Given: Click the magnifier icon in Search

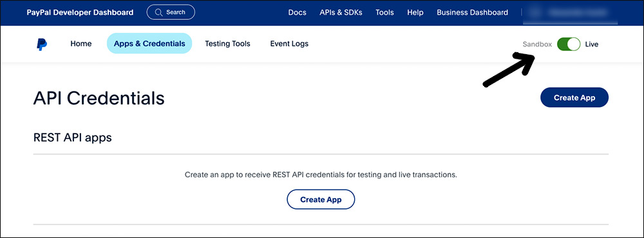Looking at the screenshot, I should click(158, 12).
